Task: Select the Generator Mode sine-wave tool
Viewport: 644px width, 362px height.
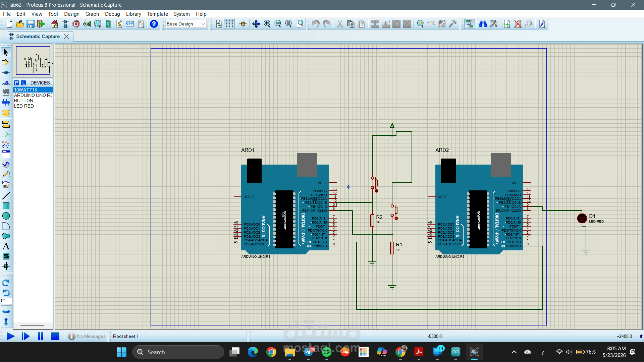Action: coord(6,164)
